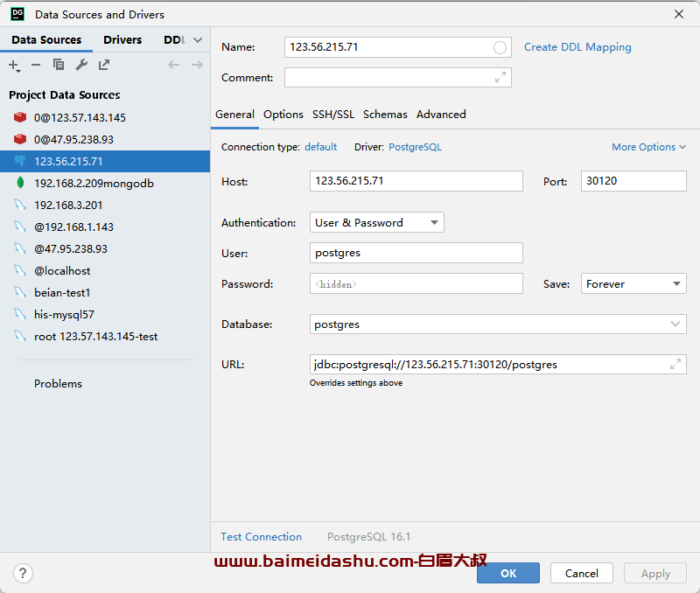Expand the Comment field editor
The image size is (700, 593).
[x=500, y=77]
